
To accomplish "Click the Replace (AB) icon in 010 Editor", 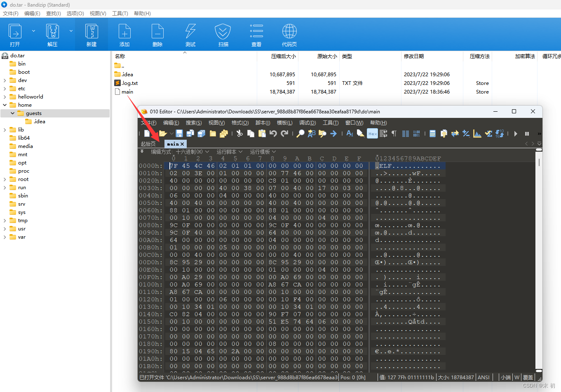I will pos(312,133).
